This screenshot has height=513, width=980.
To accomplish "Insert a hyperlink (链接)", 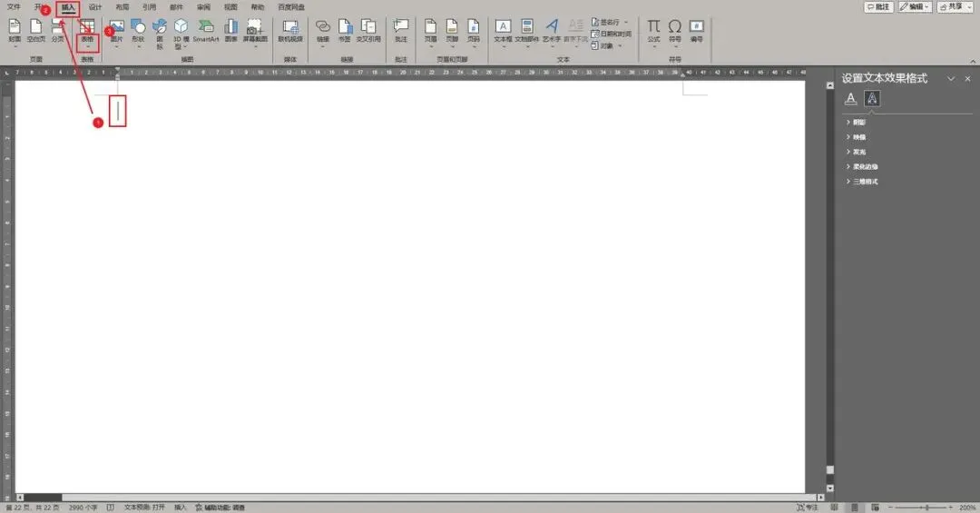I will 322,33.
